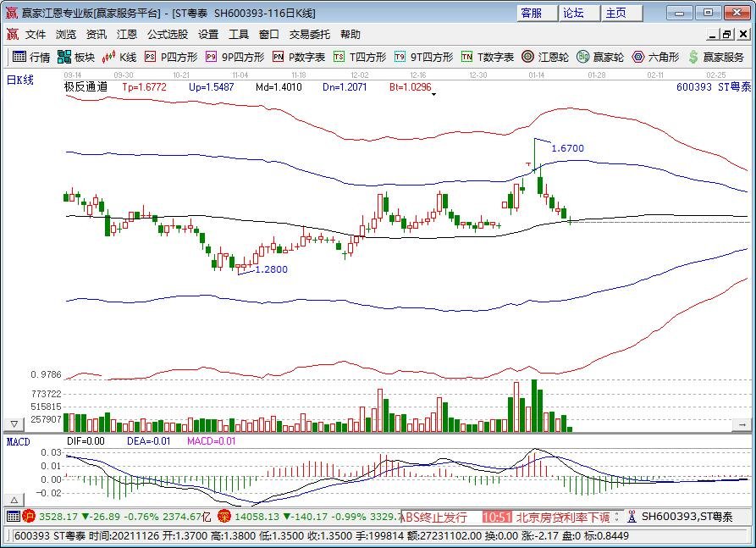
Task: Click the 3528.17 Shanghai index value
Action: [58, 517]
